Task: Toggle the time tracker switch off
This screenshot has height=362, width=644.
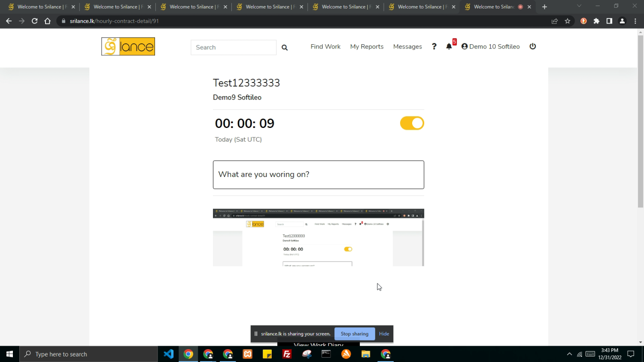Action: click(x=412, y=123)
